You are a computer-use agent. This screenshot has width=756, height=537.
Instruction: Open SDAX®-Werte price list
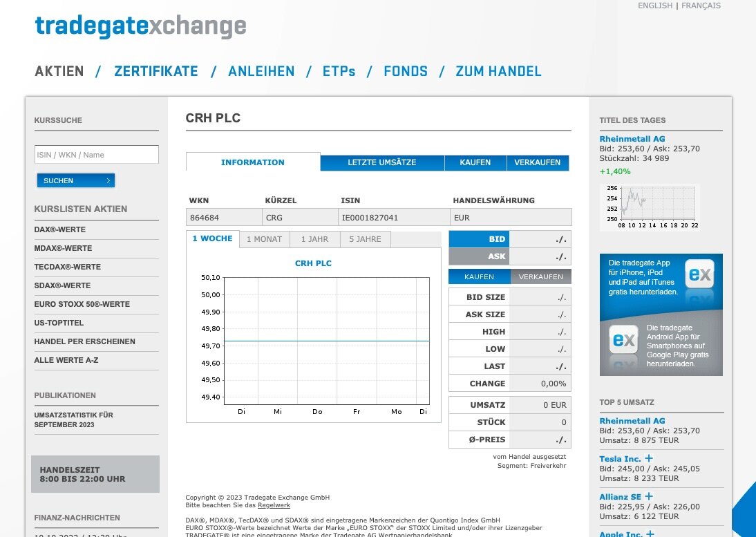[x=62, y=286]
